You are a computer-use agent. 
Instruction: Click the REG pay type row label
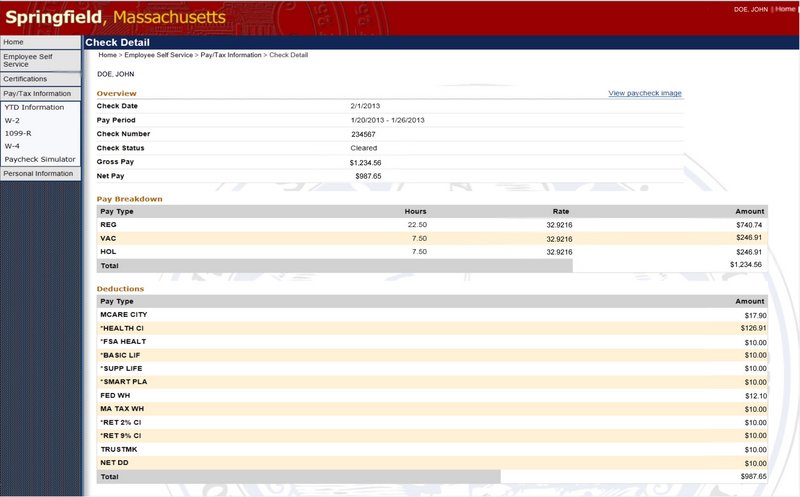[x=108, y=225]
